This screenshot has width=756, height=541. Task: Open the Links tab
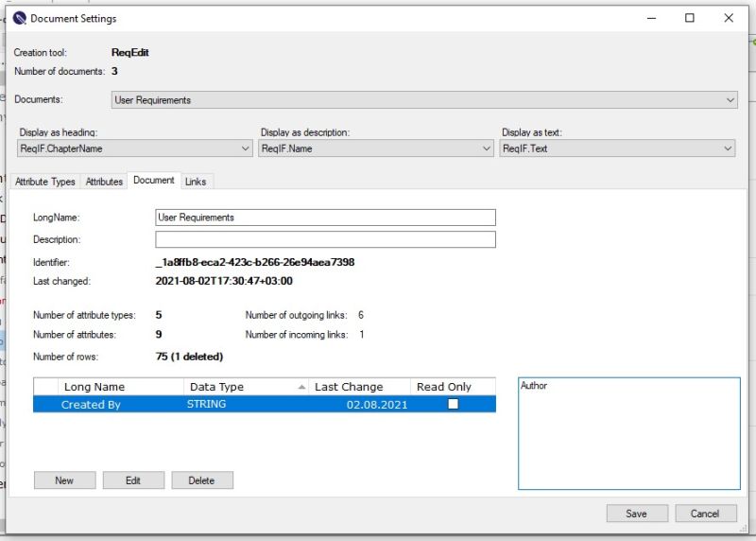click(x=196, y=182)
